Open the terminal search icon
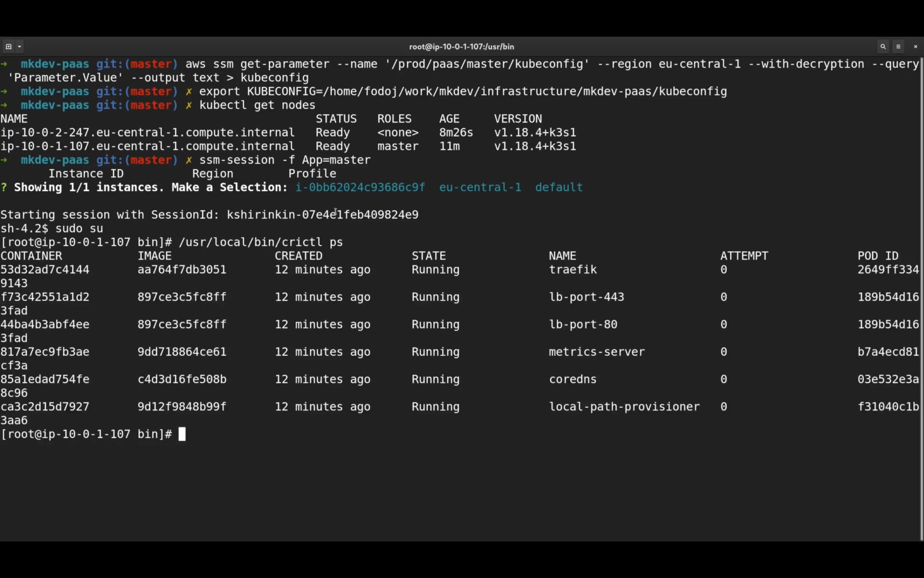 click(883, 46)
